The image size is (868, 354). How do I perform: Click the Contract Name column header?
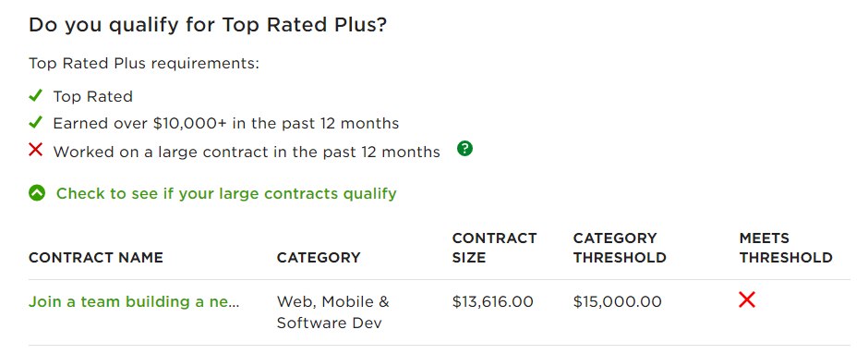pos(96,258)
